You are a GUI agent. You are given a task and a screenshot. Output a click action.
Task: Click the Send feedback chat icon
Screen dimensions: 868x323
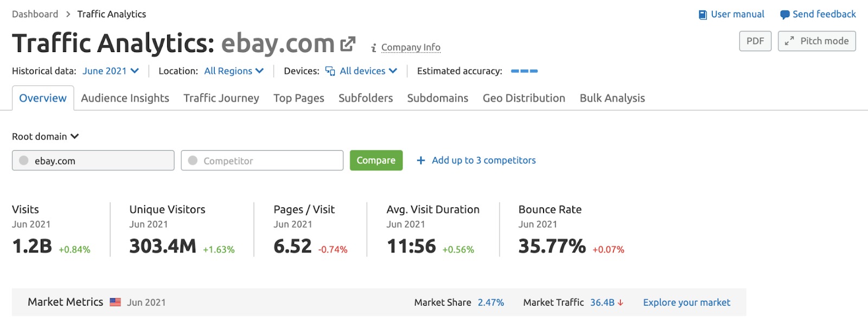pos(784,15)
